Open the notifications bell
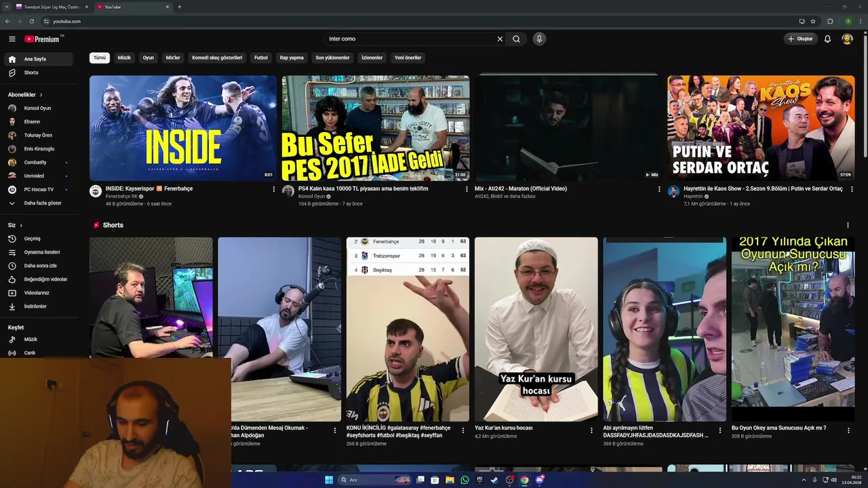 [x=827, y=39]
